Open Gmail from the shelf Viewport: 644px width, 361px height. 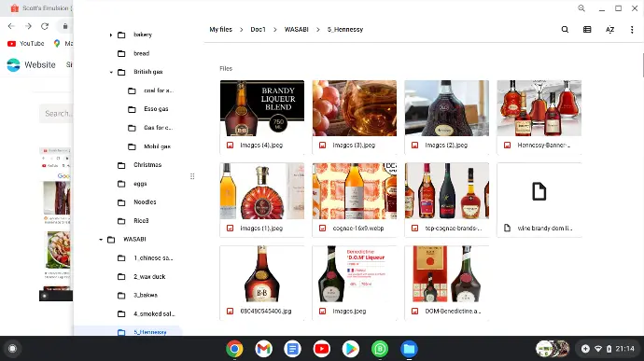264,349
